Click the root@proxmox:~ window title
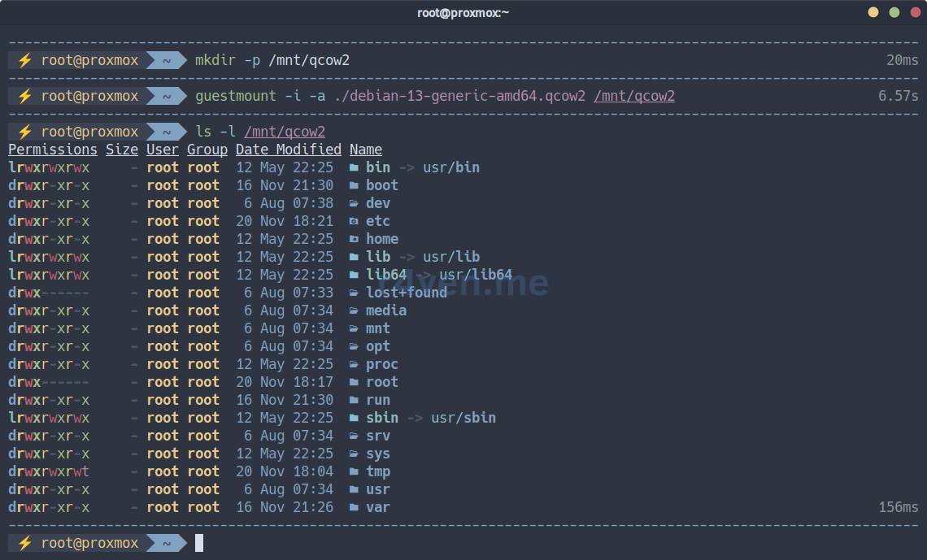The height and width of the screenshot is (560, 927). (463, 12)
